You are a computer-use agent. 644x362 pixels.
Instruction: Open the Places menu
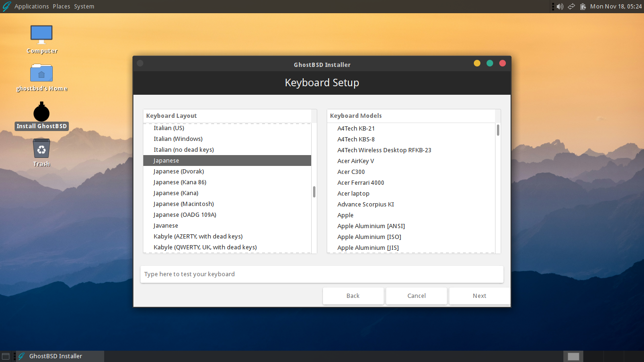click(x=61, y=6)
